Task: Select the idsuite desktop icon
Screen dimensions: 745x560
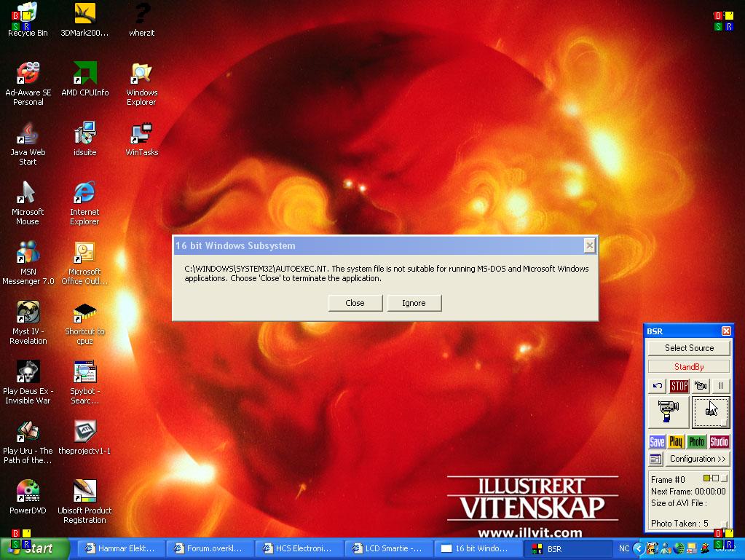Action: tap(84, 139)
